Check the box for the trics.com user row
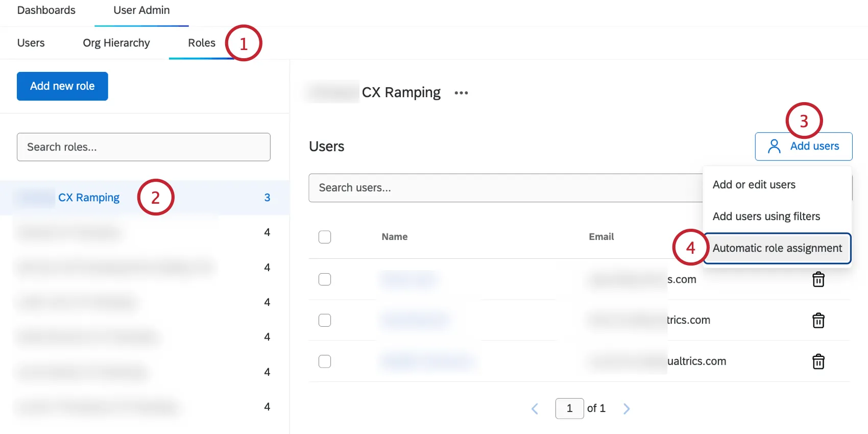 (x=325, y=320)
